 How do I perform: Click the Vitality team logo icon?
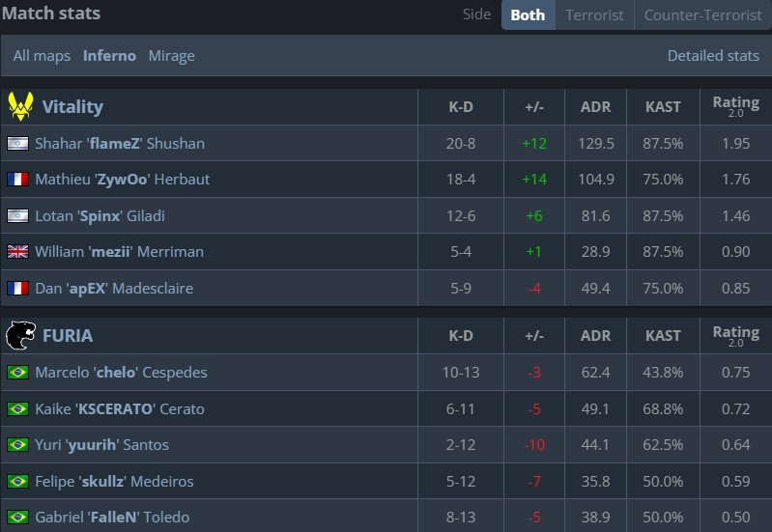click(20, 106)
